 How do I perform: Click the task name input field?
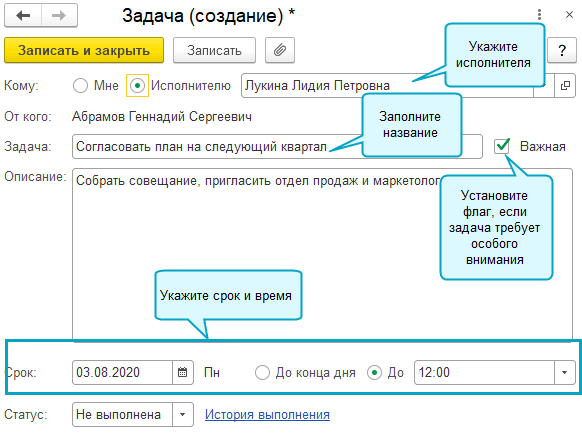[x=277, y=147]
